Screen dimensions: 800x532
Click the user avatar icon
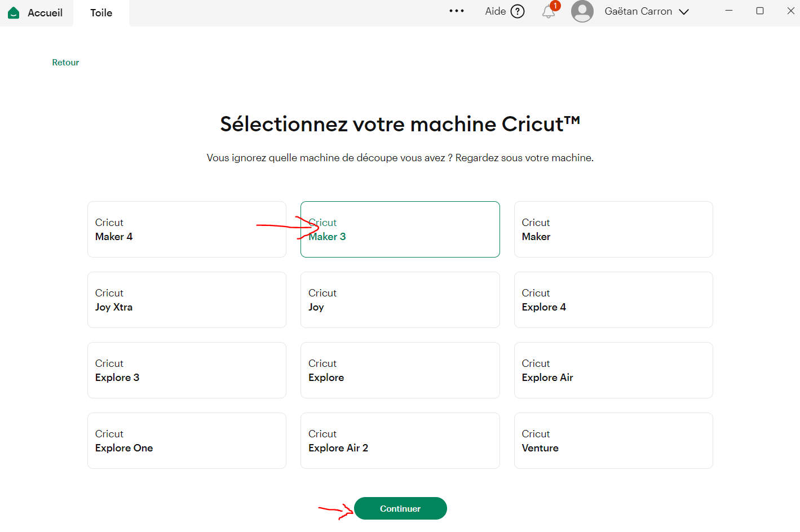582,11
